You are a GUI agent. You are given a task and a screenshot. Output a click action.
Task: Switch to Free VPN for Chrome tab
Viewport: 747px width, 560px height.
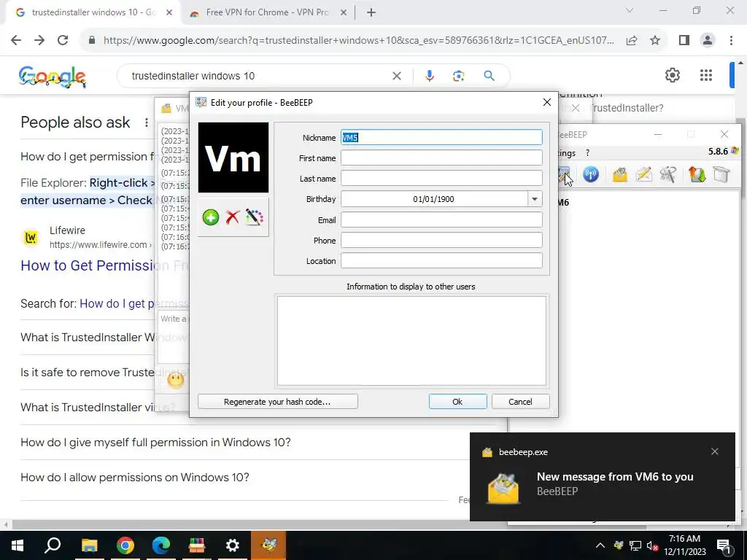tap(267, 12)
